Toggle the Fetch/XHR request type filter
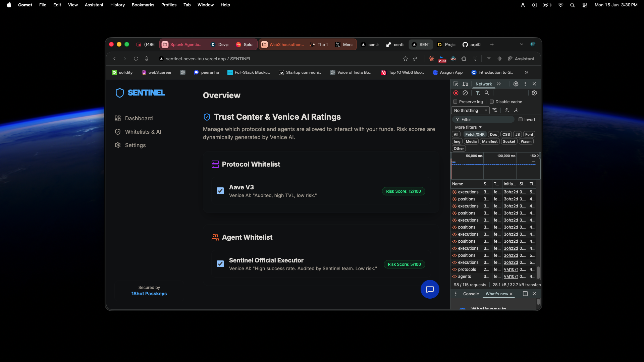This screenshot has height=362, width=644. (475, 134)
